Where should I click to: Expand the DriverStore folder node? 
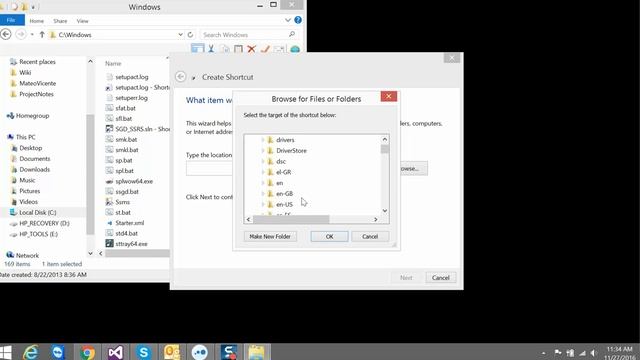coord(263,151)
